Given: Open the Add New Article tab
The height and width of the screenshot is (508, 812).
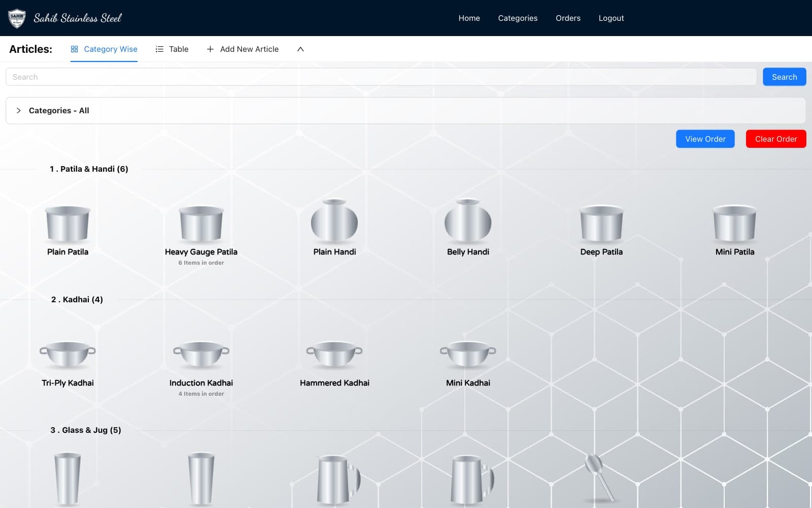Looking at the screenshot, I should (243, 49).
